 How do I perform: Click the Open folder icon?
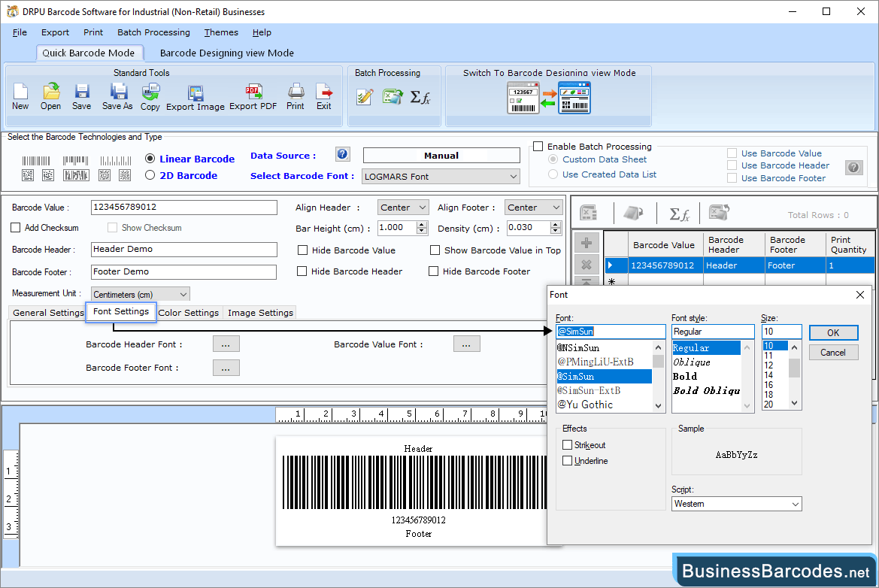51,92
